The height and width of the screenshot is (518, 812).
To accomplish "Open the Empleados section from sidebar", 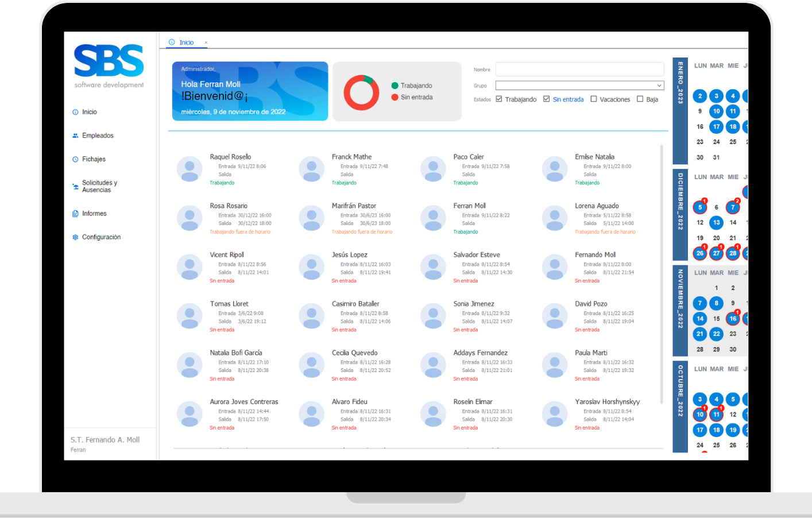I will click(98, 135).
